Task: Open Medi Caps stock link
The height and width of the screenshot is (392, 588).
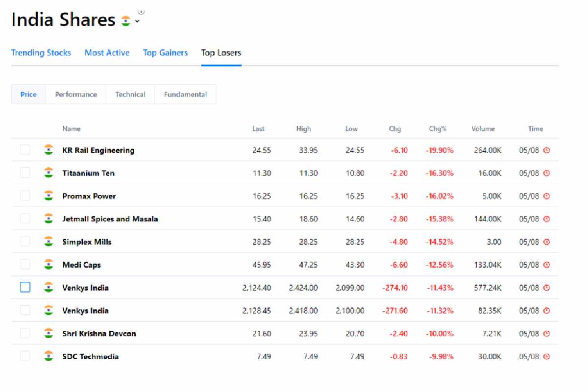Action: pos(81,265)
